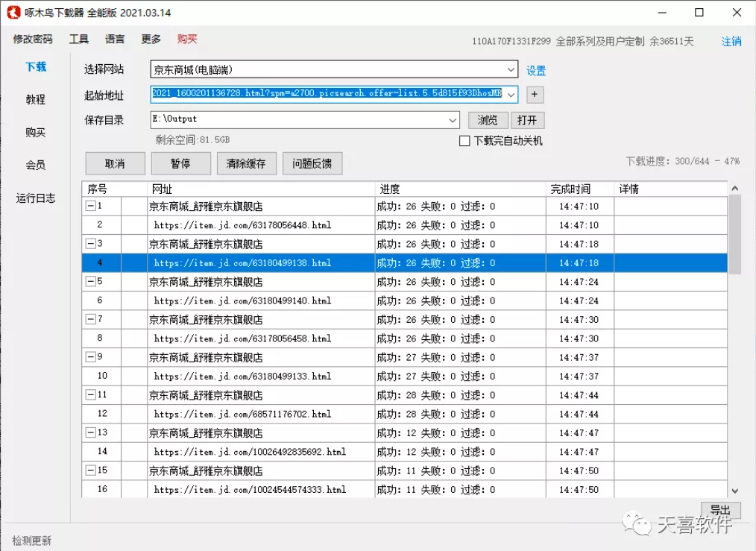
Task: Close the downloader window
Action: [737, 13]
